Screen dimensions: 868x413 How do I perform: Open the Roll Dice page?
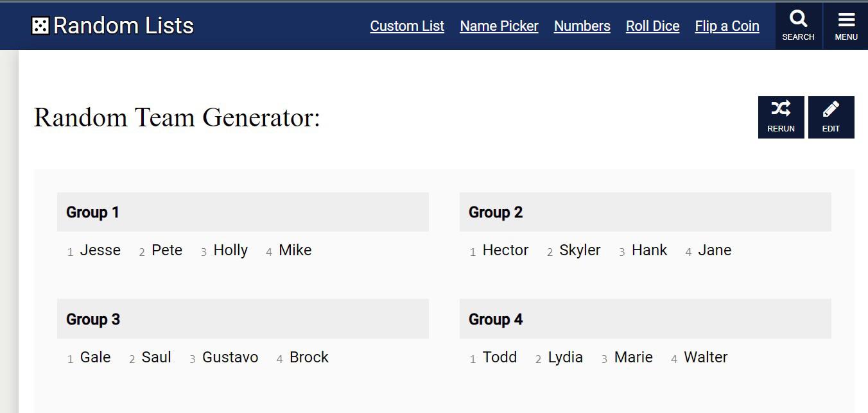point(652,26)
